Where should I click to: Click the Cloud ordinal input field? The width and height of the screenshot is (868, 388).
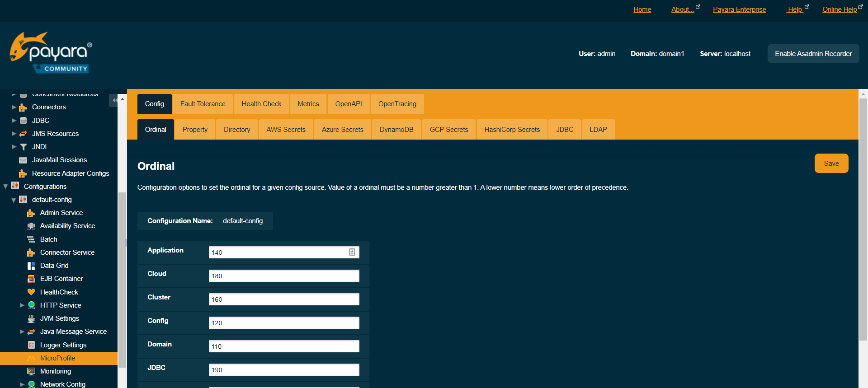tap(283, 276)
